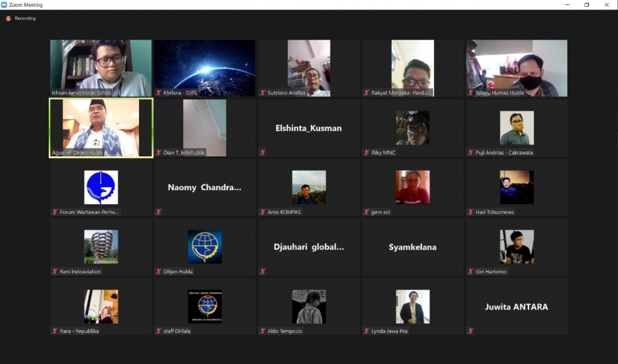The height and width of the screenshot is (364, 618).
Task: Click muted mic icon beside jpnn eci
Action: tap(366, 212)
